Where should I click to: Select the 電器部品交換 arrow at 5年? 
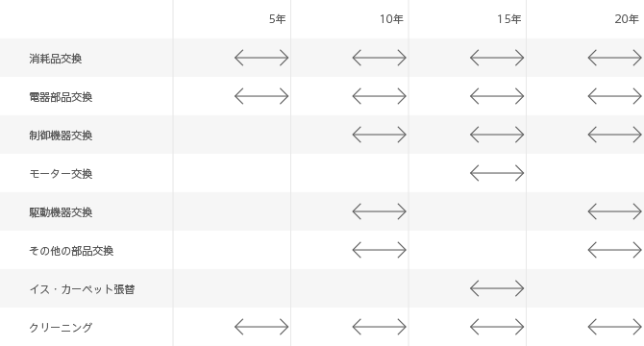[x=261, y=96]
